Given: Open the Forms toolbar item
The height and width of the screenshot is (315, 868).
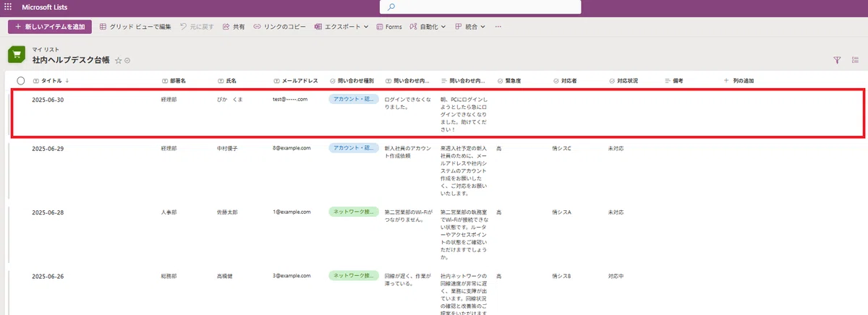Looking at the screenshot, I should pyautogui.click(x=389, y=27).
